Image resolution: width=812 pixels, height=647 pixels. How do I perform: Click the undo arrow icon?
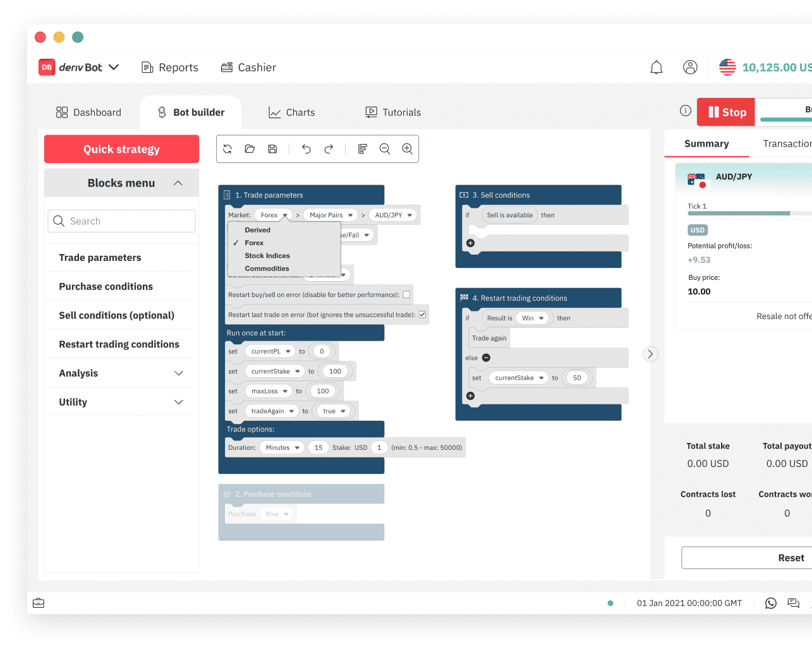[x=306, y=149]
